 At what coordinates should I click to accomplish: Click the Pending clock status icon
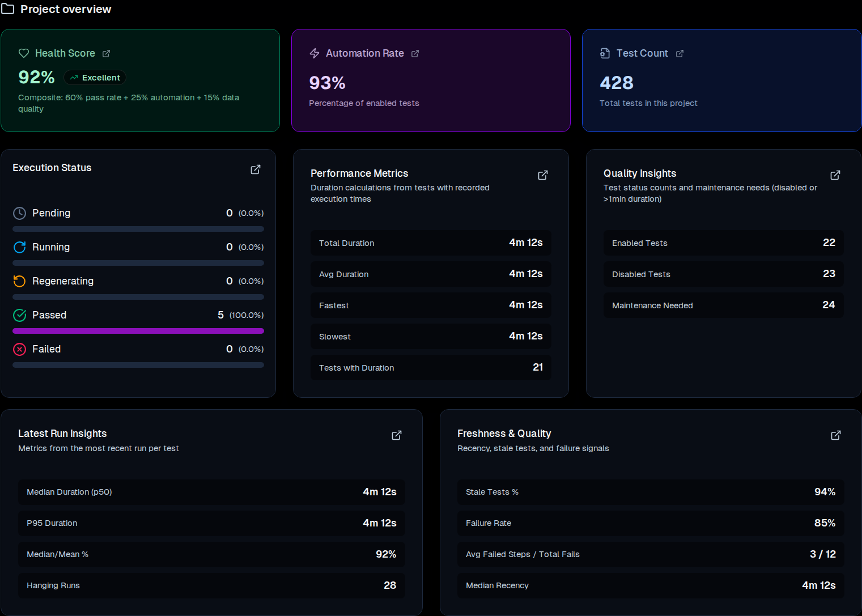click(x=19, y=213)
